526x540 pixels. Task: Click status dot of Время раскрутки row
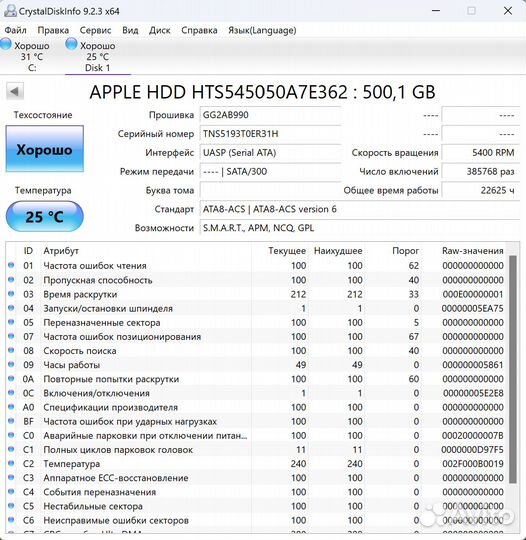[11, 294]
